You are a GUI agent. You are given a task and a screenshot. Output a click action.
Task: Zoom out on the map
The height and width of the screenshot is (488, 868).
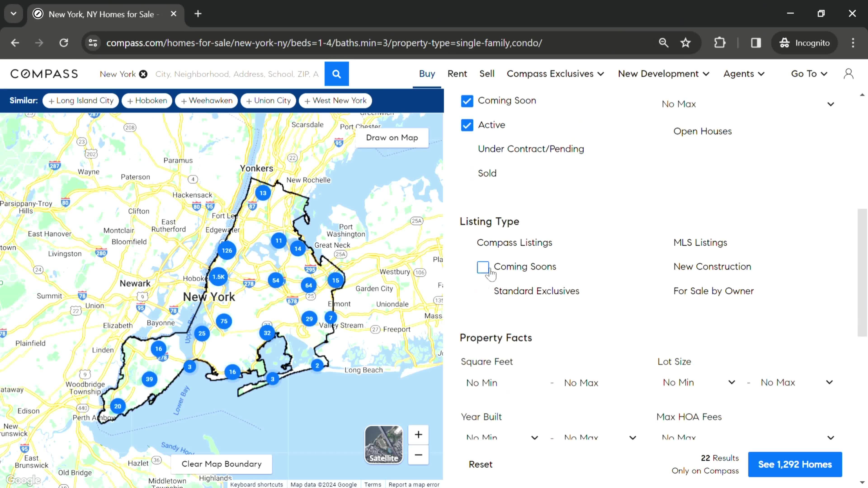coord(418,455)
